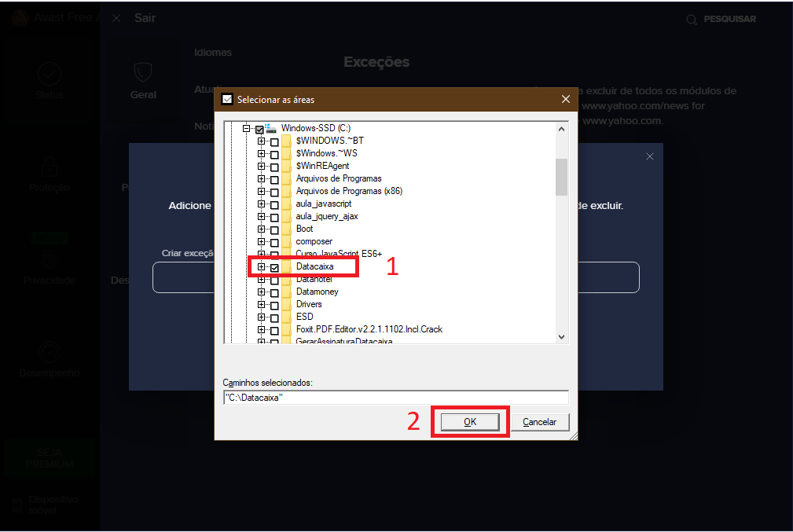Check the Datamoney folder checkbox
The height and width of the screenshot is (532, 793).
[274, 293]
